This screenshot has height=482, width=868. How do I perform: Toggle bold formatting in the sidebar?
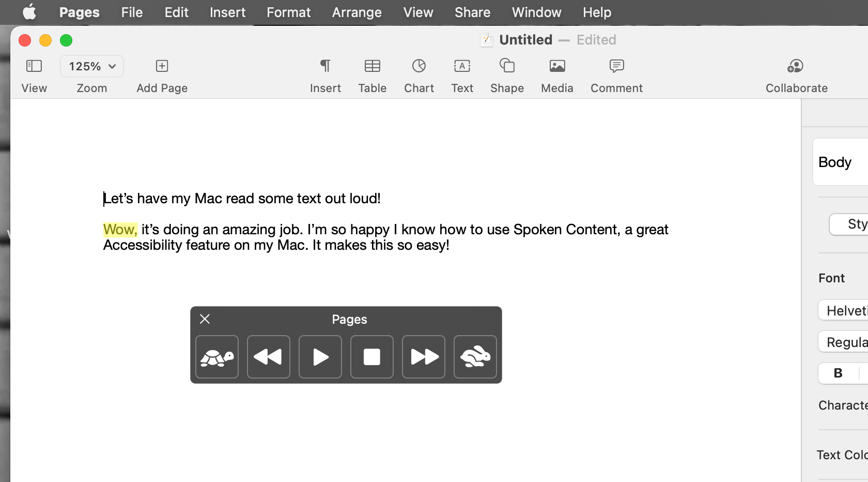pos(838,373)
